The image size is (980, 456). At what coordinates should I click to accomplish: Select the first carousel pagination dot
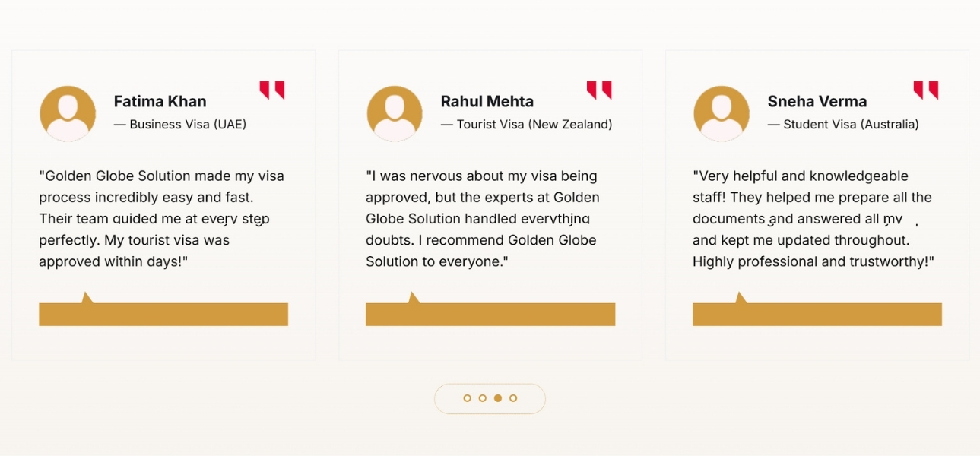[467, 398]
